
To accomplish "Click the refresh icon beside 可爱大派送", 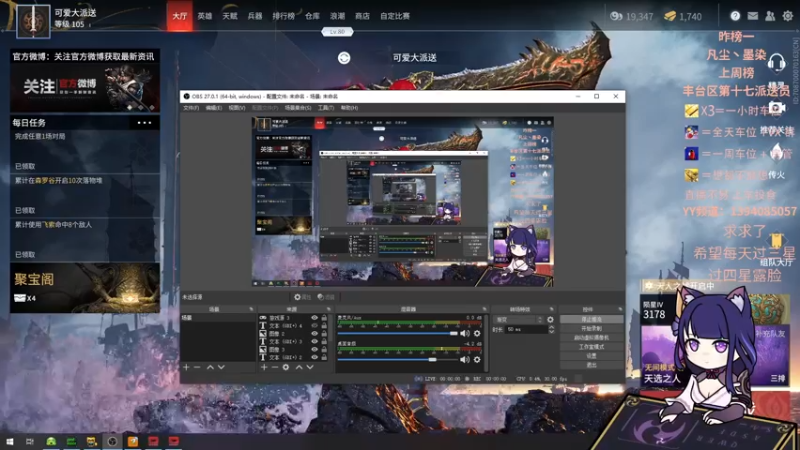I will 344,58.
